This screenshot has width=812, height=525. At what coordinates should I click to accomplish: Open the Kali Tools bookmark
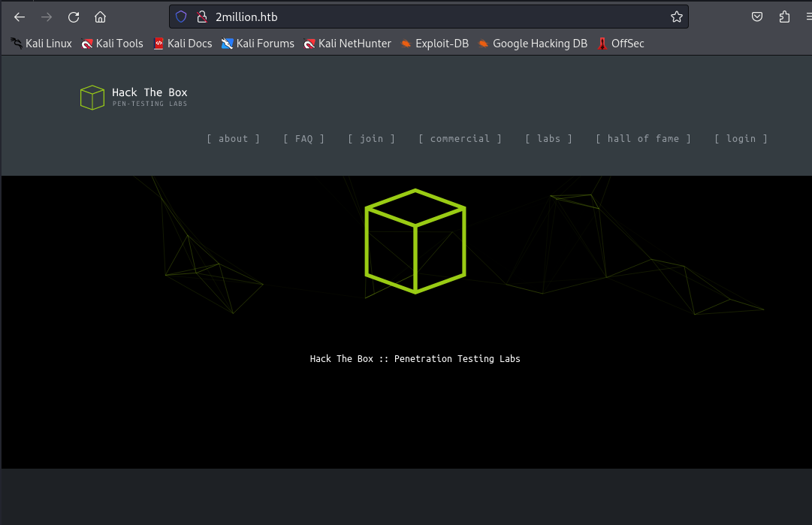(112, 44)
